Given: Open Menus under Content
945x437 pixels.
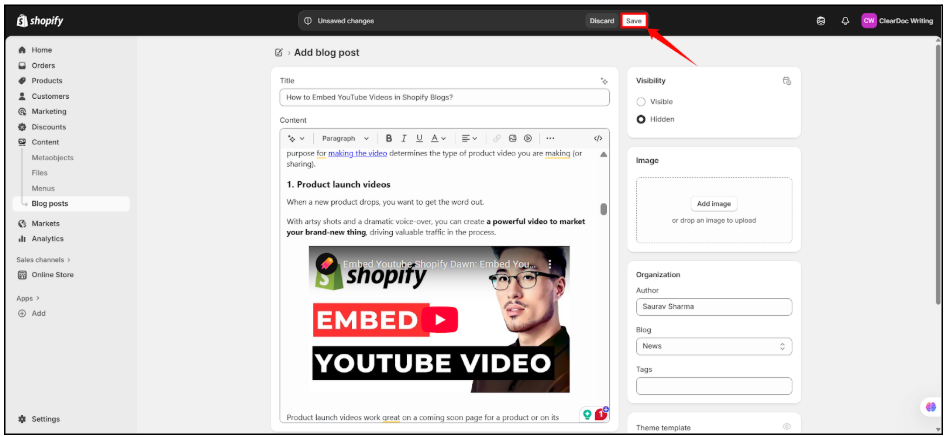Looking at the screenshot, I should [x=43, y=188].
